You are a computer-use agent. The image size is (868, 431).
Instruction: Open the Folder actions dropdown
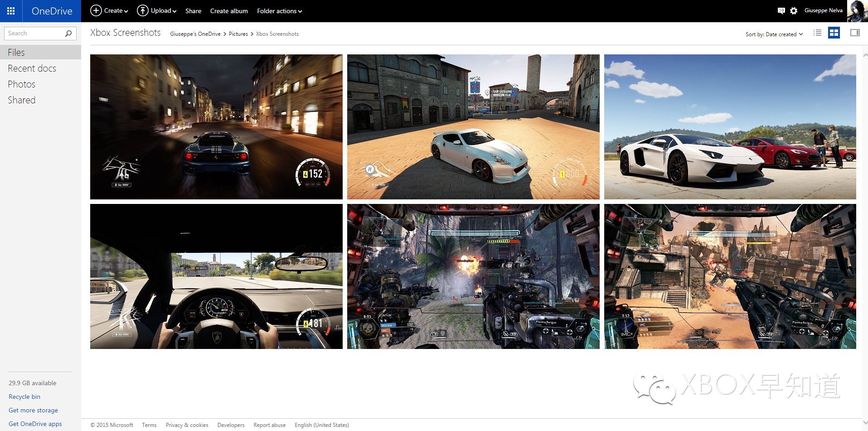pos(279,11)
